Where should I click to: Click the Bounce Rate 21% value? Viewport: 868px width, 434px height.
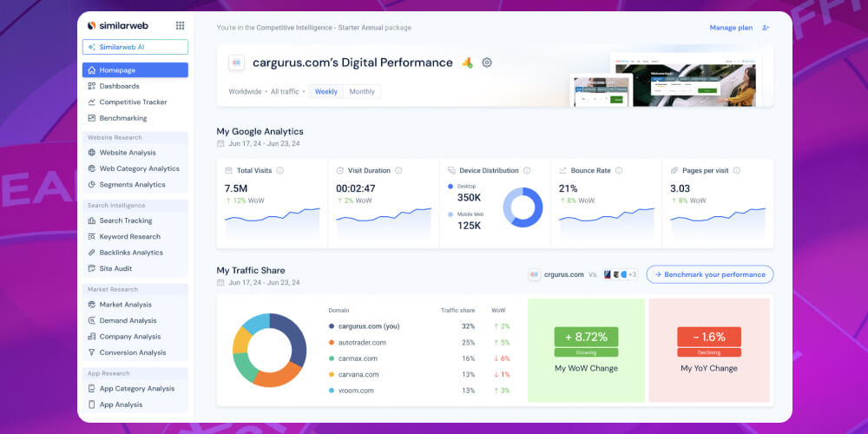pos(568,188)
